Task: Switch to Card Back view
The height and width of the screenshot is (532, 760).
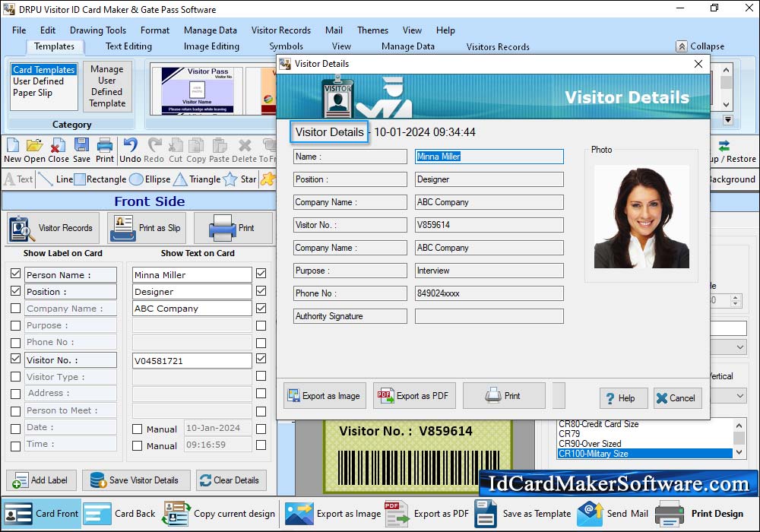Action: click(119, 514)
